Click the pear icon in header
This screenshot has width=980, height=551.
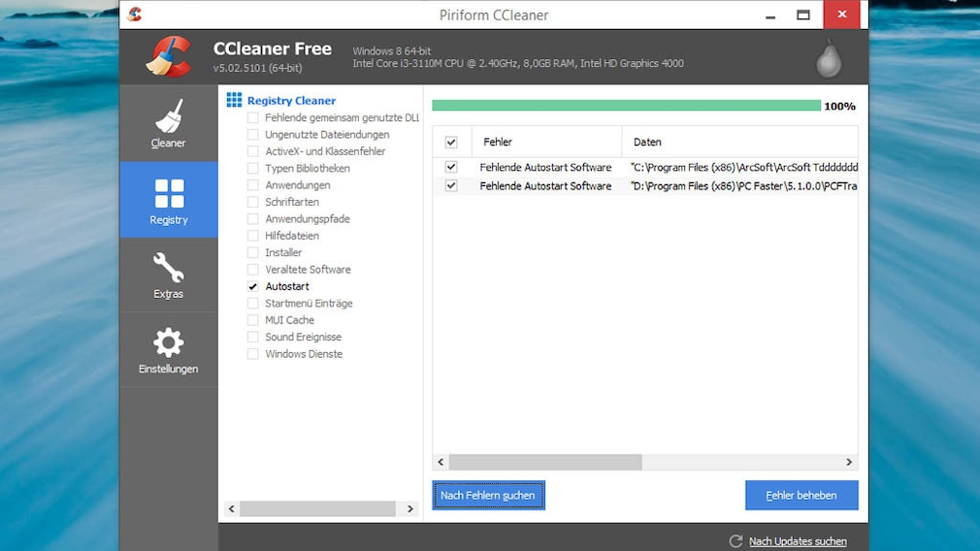[x=828, y=58]
